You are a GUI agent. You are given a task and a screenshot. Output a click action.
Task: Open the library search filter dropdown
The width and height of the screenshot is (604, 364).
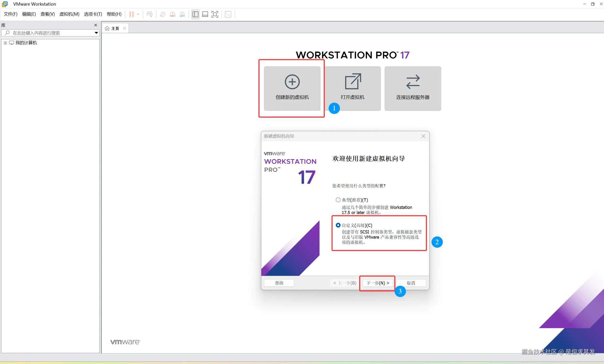[x=96, y=33]
